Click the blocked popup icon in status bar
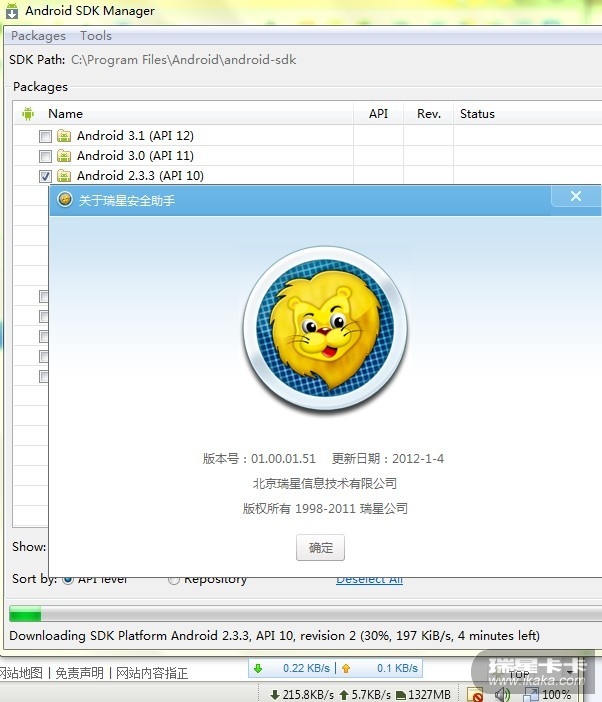The width and height of the screenshot is (602, 702). [475, 695]
